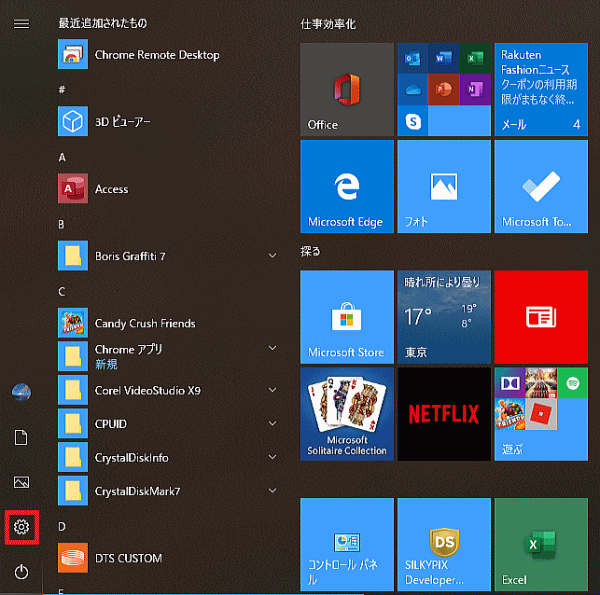Open Settings gear icon

click(21, 527)
